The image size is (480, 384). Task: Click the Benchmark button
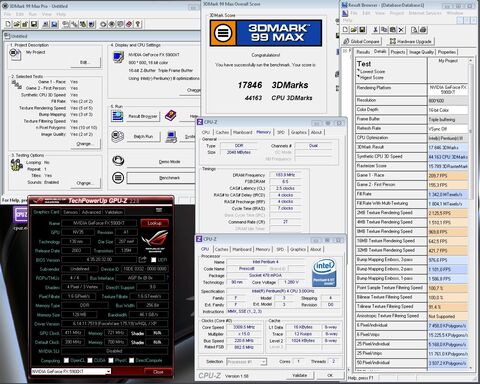click(x=161, y=178)
